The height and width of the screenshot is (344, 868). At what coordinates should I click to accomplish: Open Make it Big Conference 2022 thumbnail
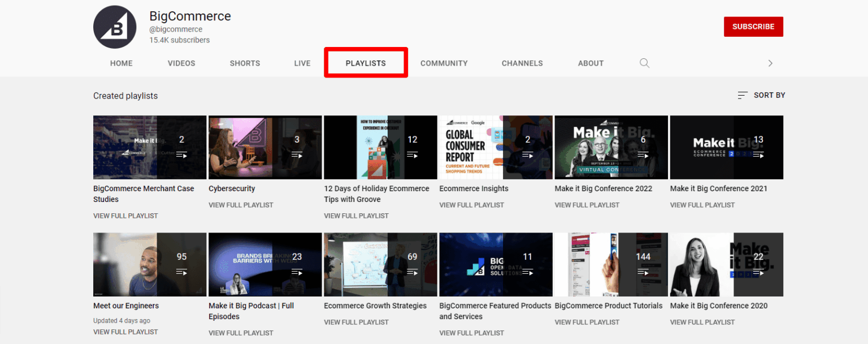coord(611,147)
